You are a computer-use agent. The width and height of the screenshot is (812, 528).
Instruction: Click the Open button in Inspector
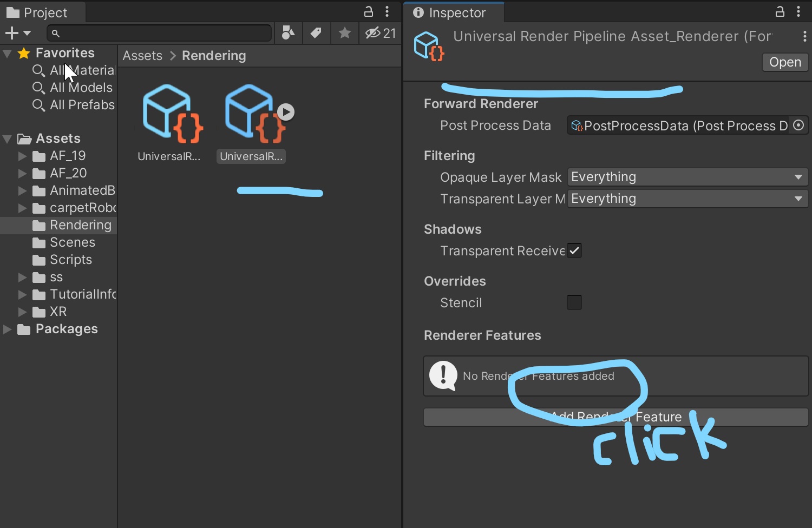pyautogui.click(x=785, y=62)
